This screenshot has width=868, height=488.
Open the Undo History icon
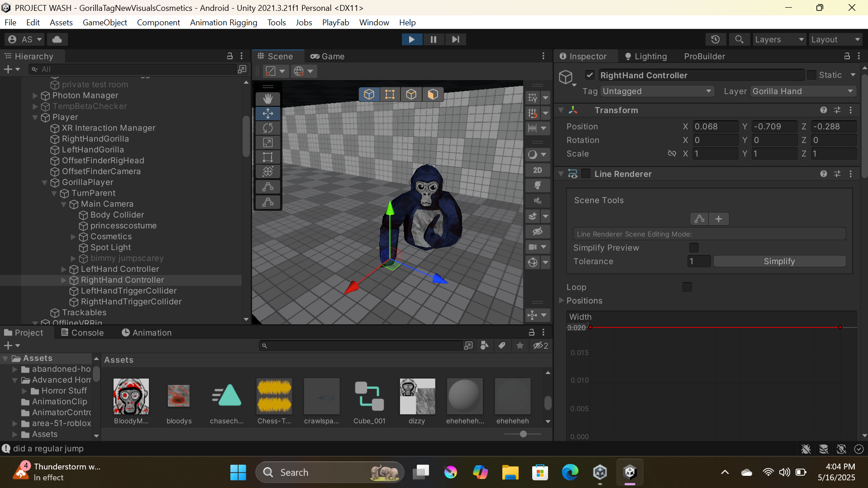point(715,39)
